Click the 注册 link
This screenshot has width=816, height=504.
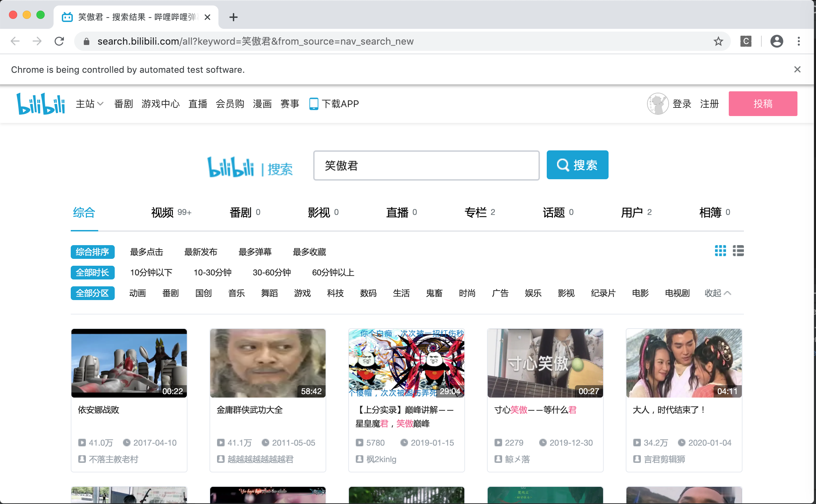[x=709, y=104]
